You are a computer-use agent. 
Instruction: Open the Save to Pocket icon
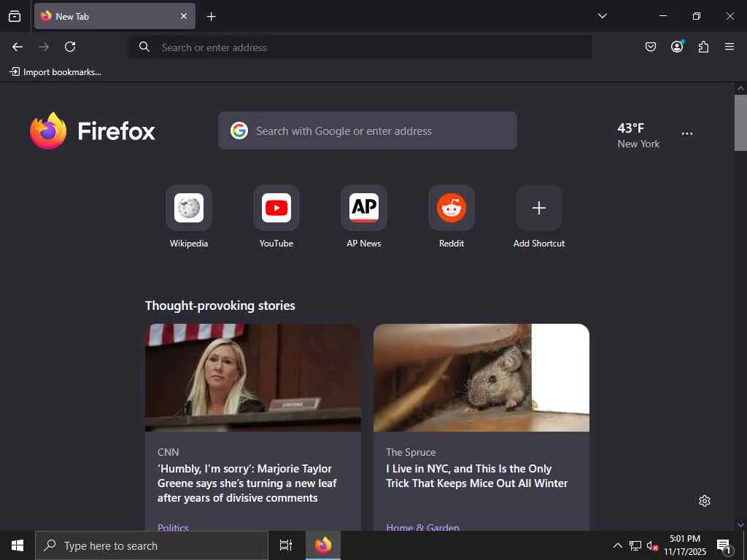[650, 47]
